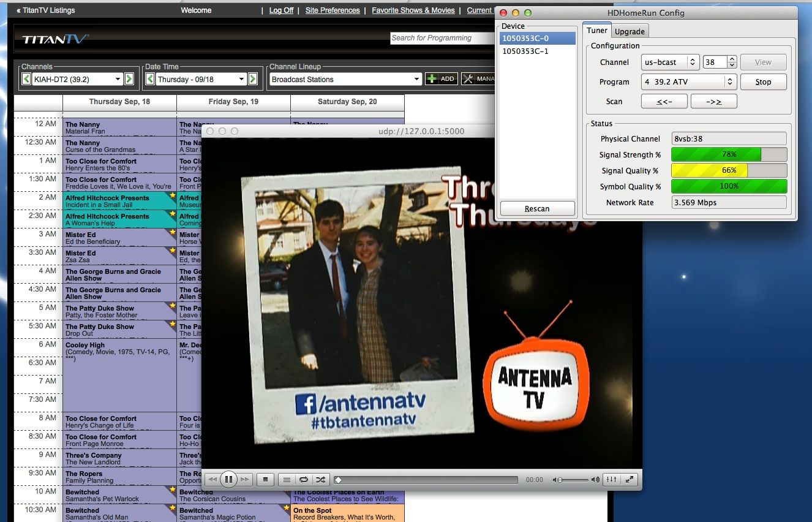Click the TitanTV logo
Viewport: 812px width, 522px height.
(56, 39)
